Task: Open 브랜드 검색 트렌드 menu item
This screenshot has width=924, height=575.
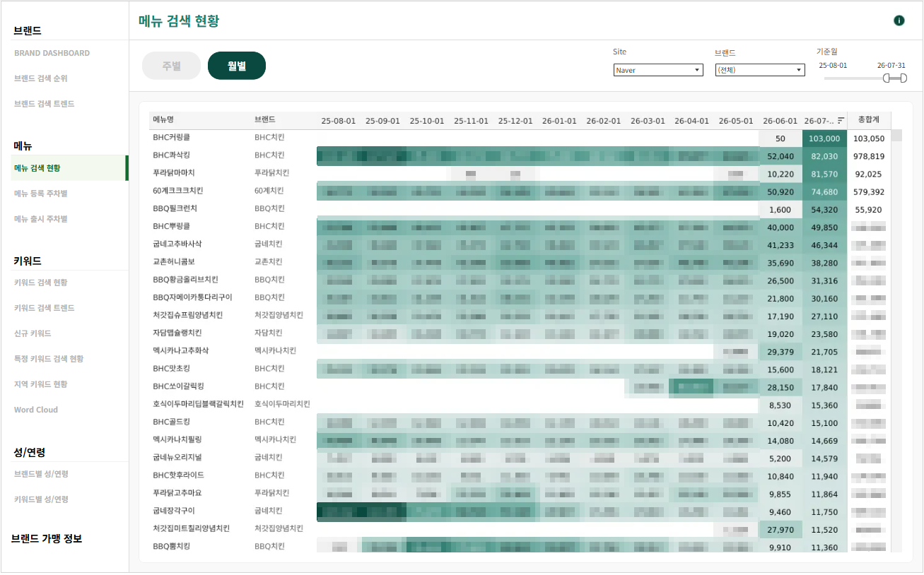Action: click(45, 104)
